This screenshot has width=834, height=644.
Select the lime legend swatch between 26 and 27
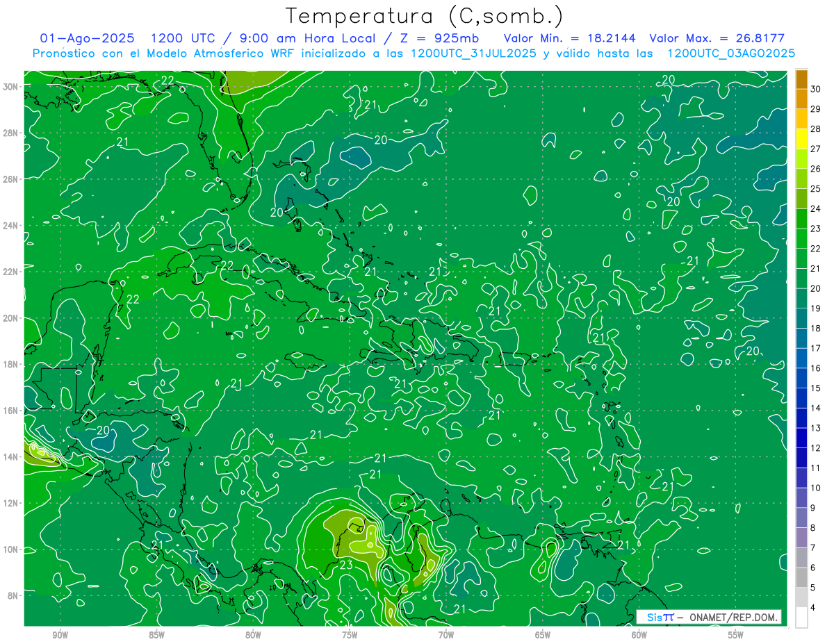(x=801, y=158)
